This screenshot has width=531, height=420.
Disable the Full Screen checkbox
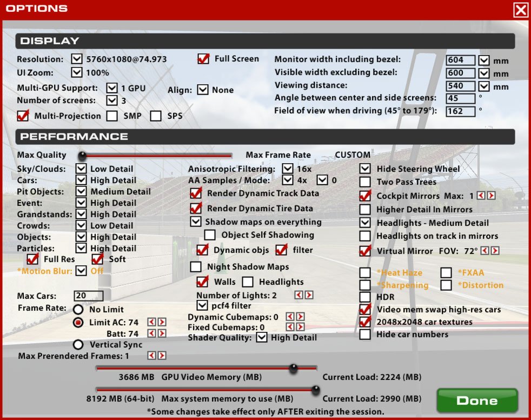[x=203, y=59]
